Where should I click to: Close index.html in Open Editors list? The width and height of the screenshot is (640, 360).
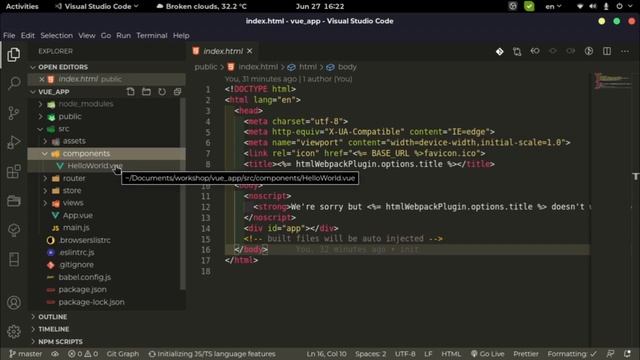(42, 79)
